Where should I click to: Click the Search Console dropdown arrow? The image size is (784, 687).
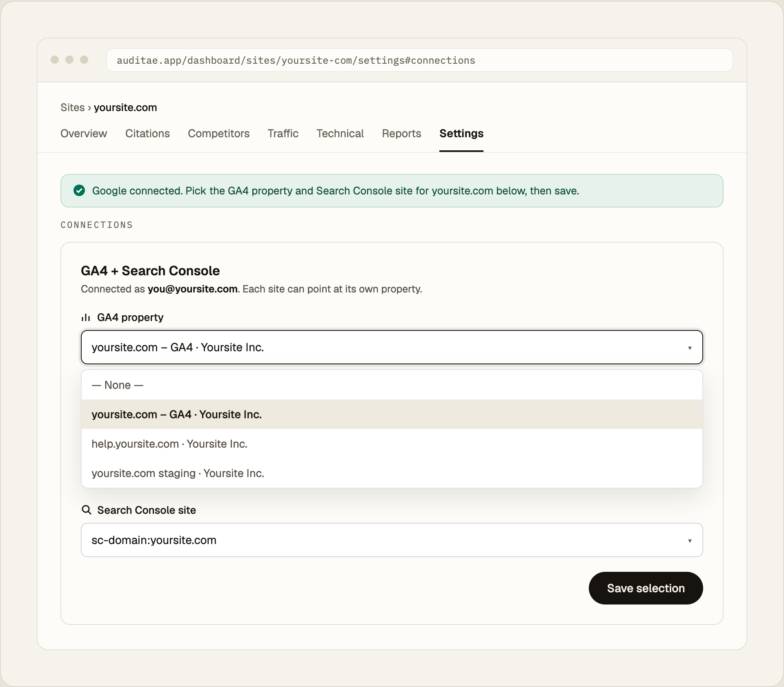click(690, 541)
